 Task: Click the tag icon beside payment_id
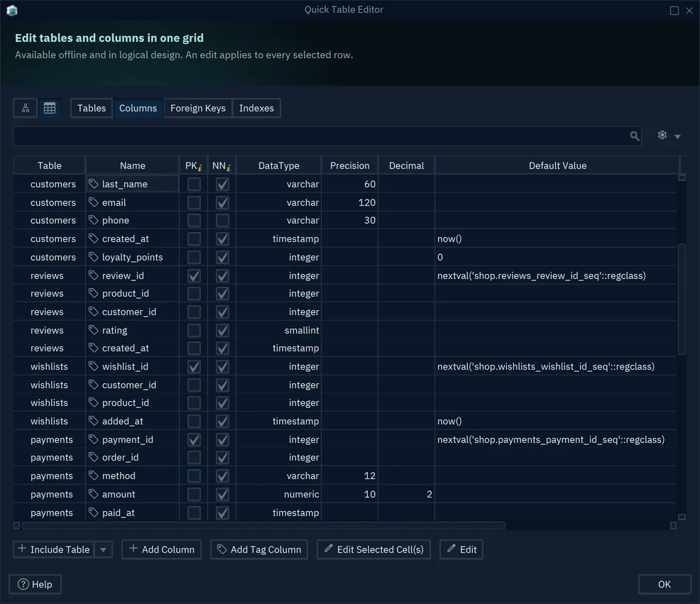coord(93,439)
